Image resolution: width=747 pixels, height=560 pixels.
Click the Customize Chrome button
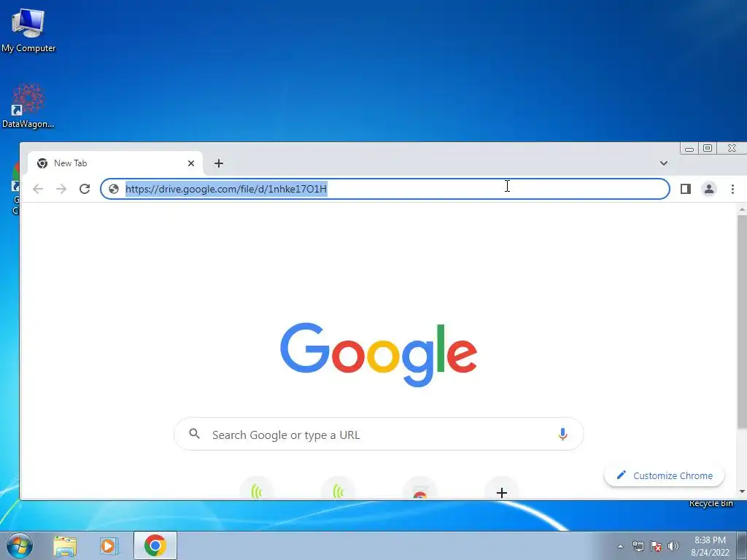[x=664, y=475]
